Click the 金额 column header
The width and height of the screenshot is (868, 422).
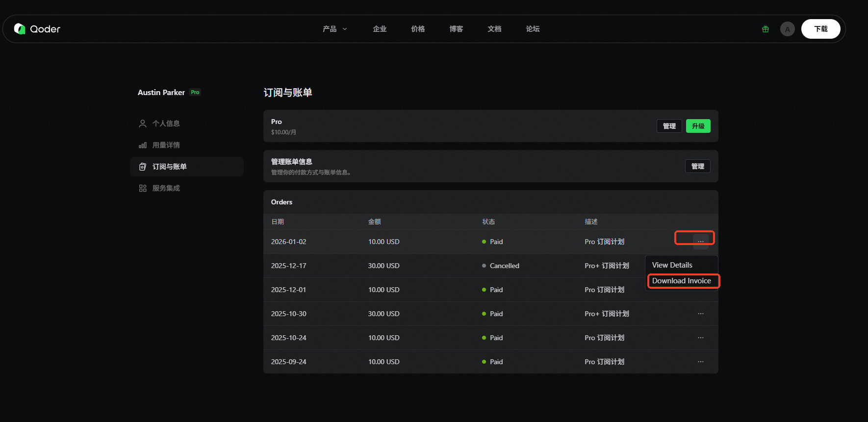click(375, 222)
